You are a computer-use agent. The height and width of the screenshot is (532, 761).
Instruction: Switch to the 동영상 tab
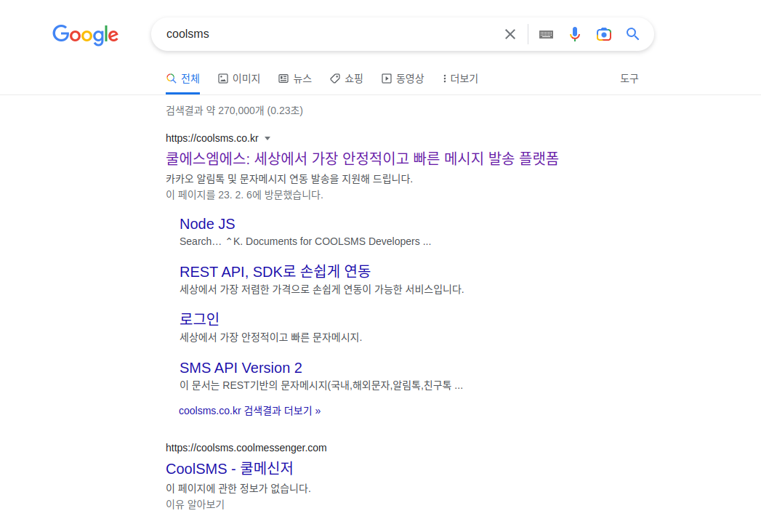click(x=403, y=78)
